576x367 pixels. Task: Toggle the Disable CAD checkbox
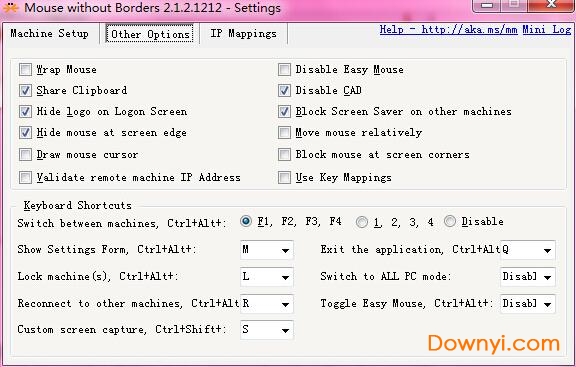coord(284,90)
